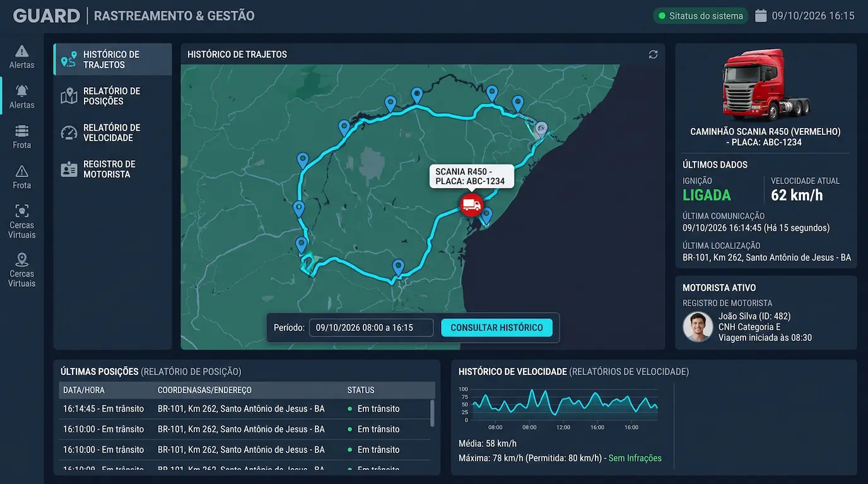Click the Sem Infrações text
The width and height of the screenshot is (868, 484).
635,458
